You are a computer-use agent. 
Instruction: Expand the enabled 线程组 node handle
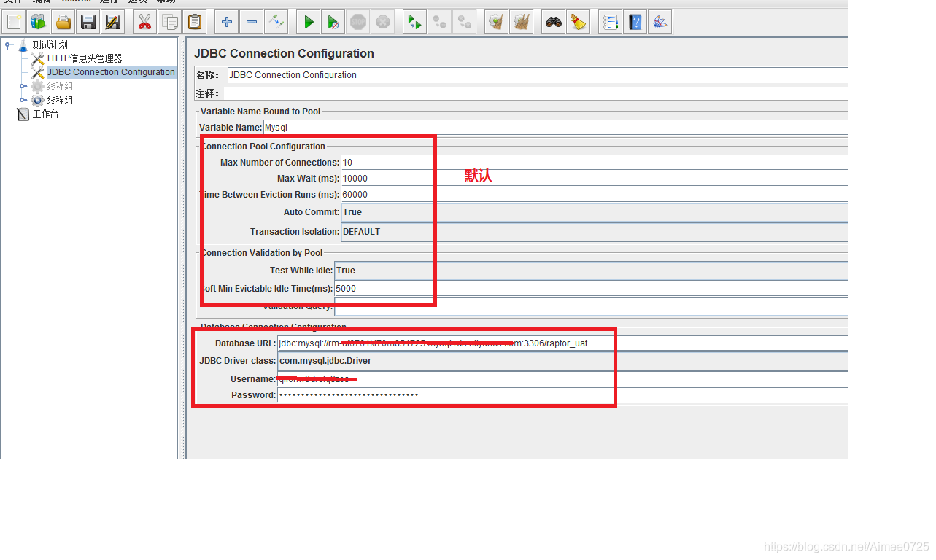click(23, 100)
